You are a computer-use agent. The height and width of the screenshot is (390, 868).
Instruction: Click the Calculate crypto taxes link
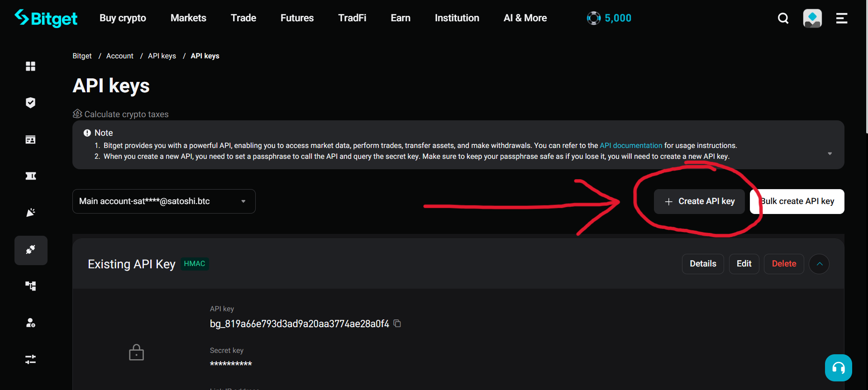[121, 114]
